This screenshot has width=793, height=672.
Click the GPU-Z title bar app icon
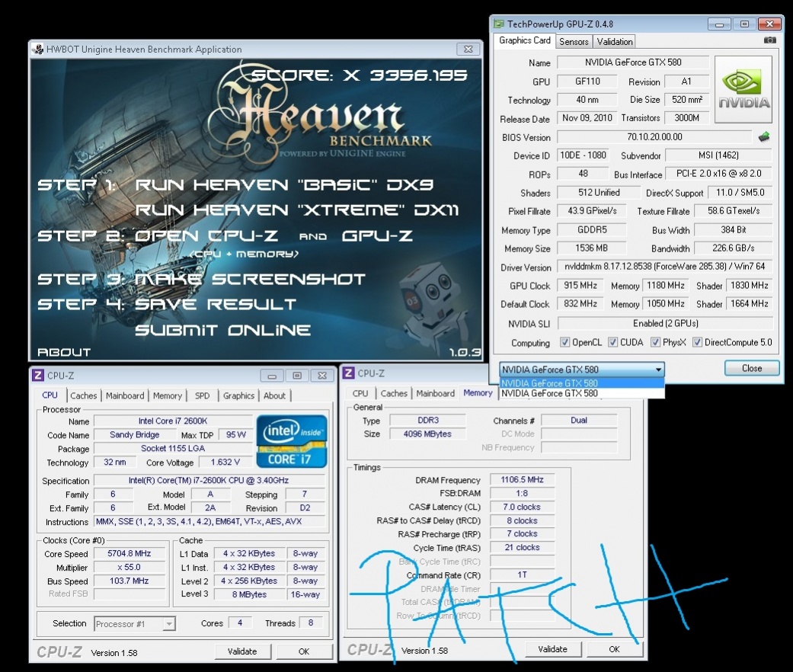coord(499,24)
